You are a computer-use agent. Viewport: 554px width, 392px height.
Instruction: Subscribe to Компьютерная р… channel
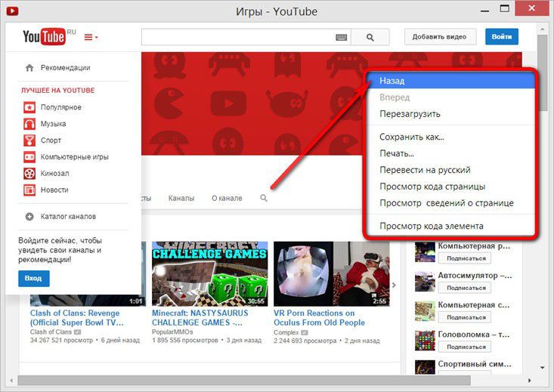click(465, 258)
